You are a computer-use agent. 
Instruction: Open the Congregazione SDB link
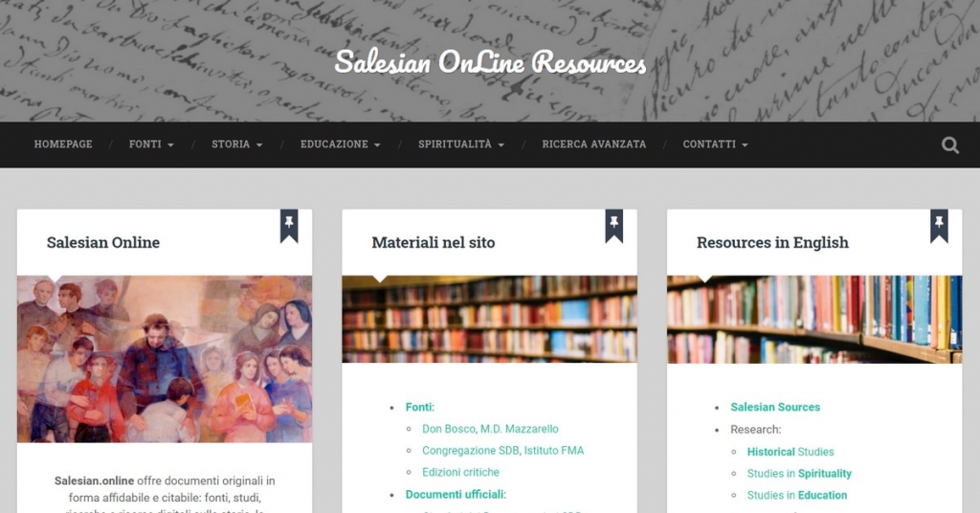coord(471,451)
